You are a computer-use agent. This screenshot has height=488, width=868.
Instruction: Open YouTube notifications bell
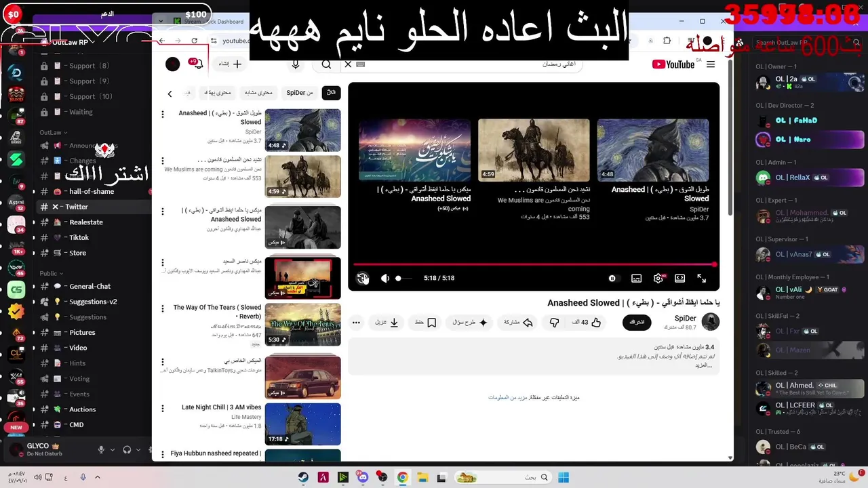click(197, 64)
